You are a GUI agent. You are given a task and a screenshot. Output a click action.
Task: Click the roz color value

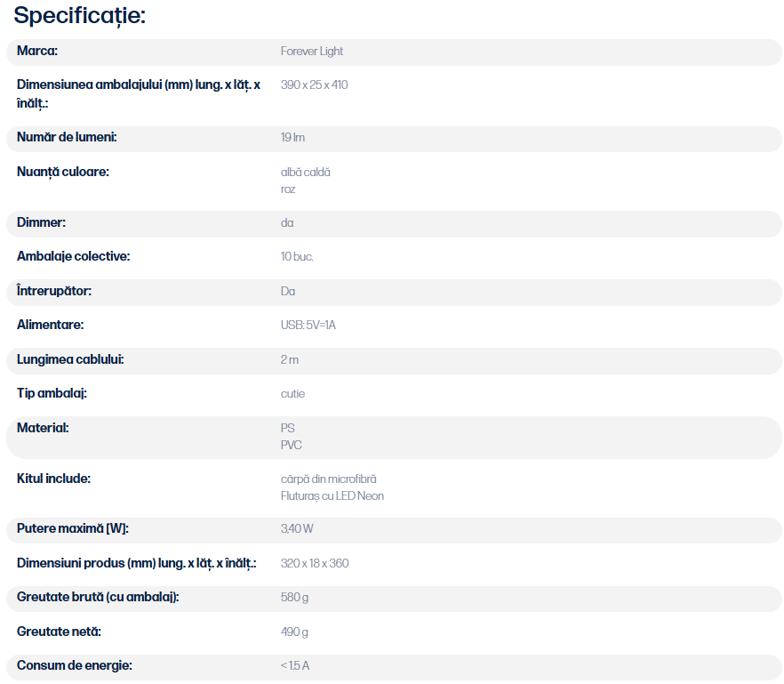coord(288,189)
